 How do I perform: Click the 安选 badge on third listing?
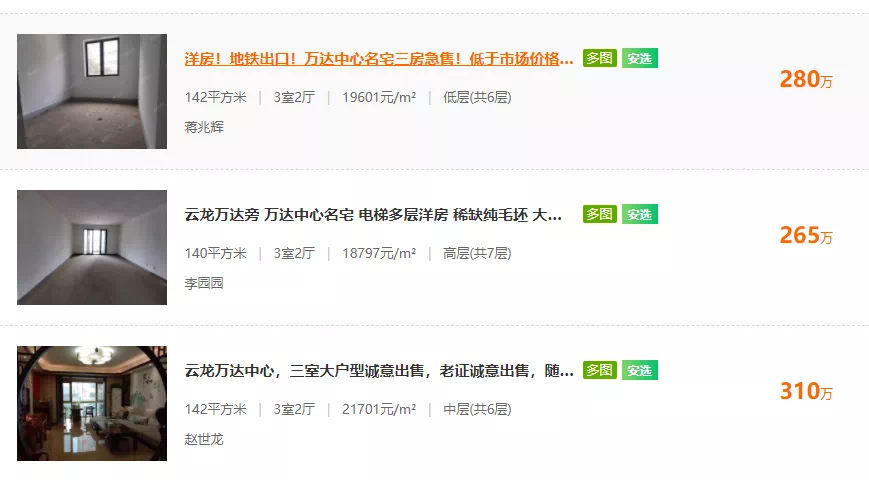pyautogui.click(x=640, y=370)
